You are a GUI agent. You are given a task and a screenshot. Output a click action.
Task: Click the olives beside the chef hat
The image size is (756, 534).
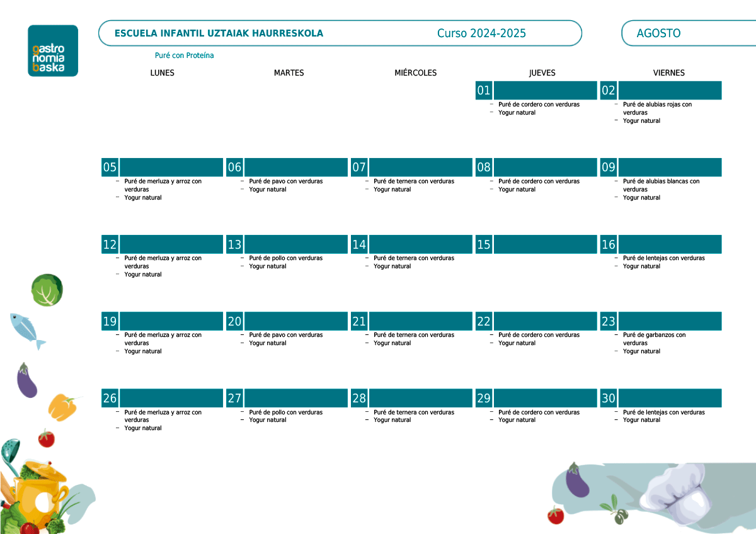click(x=615, y=510)
